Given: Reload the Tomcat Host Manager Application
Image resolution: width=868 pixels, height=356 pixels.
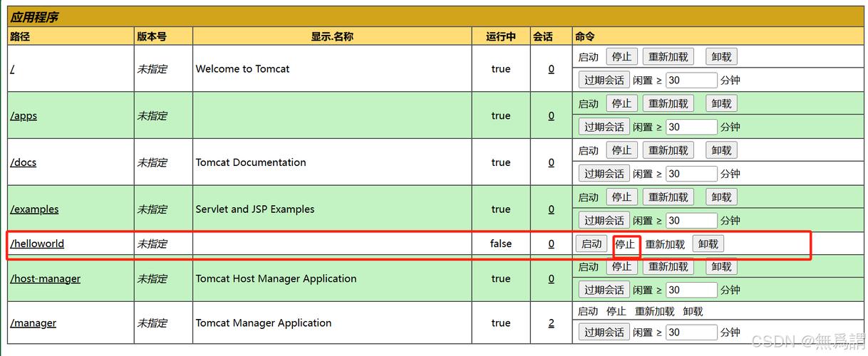Looking at the screenshot, I should pos(668,267).
